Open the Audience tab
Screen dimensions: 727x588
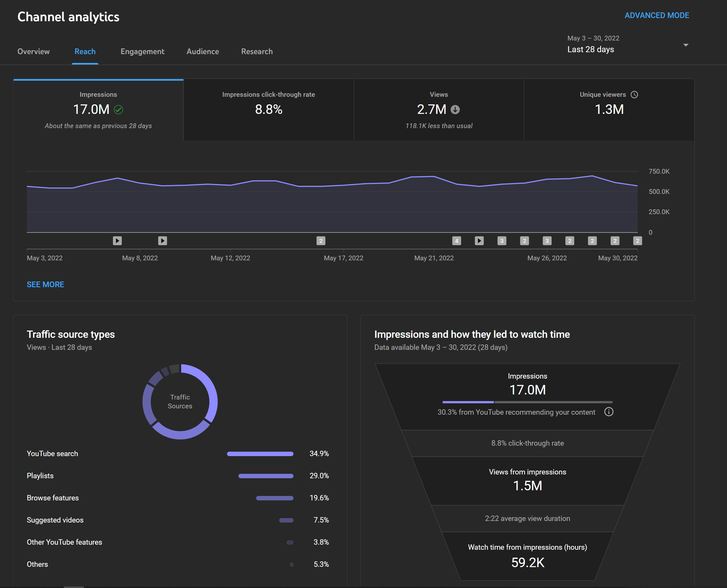point(202,52)
